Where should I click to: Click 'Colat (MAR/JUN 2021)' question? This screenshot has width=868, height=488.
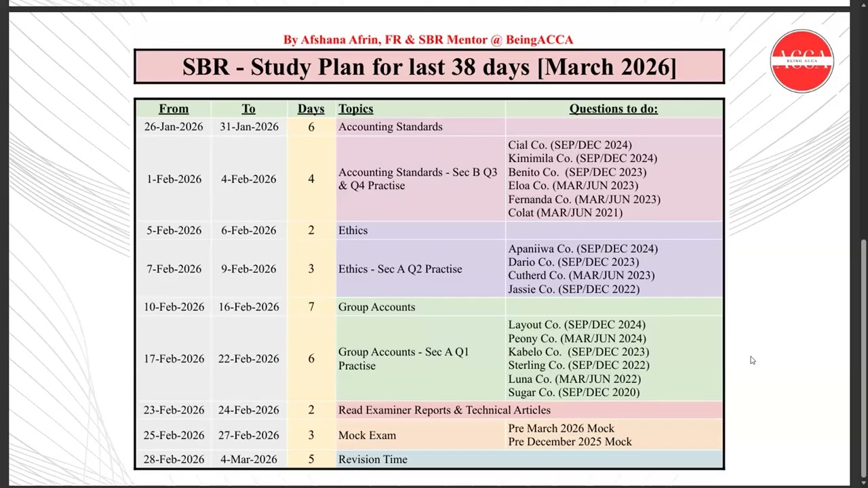pos(566,213)
